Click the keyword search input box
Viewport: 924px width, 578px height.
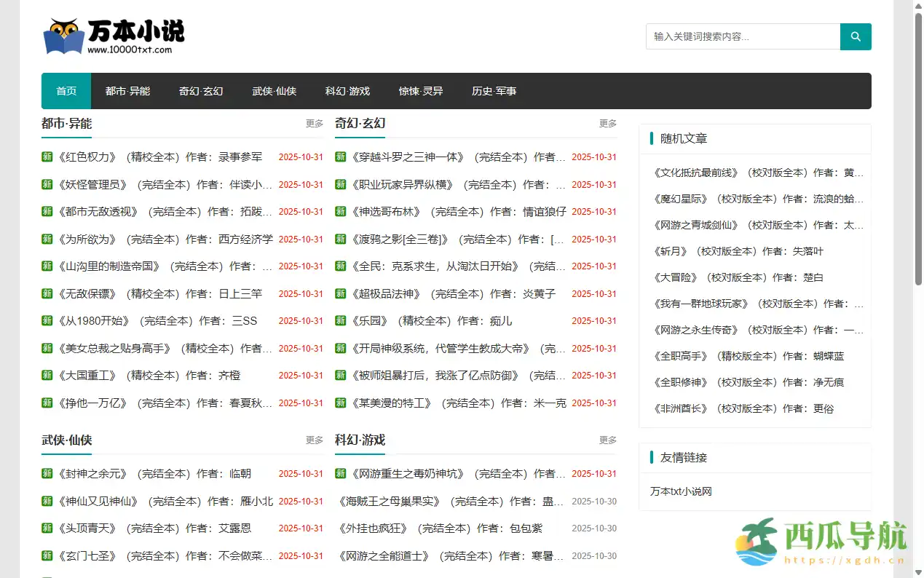point(742,36)
